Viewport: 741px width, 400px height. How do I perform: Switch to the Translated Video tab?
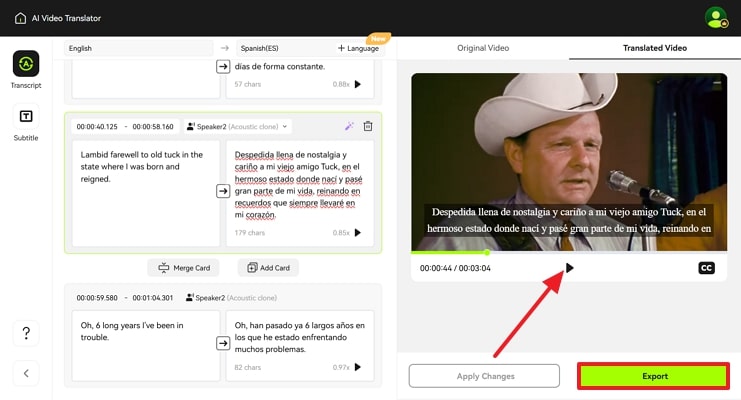655,48
